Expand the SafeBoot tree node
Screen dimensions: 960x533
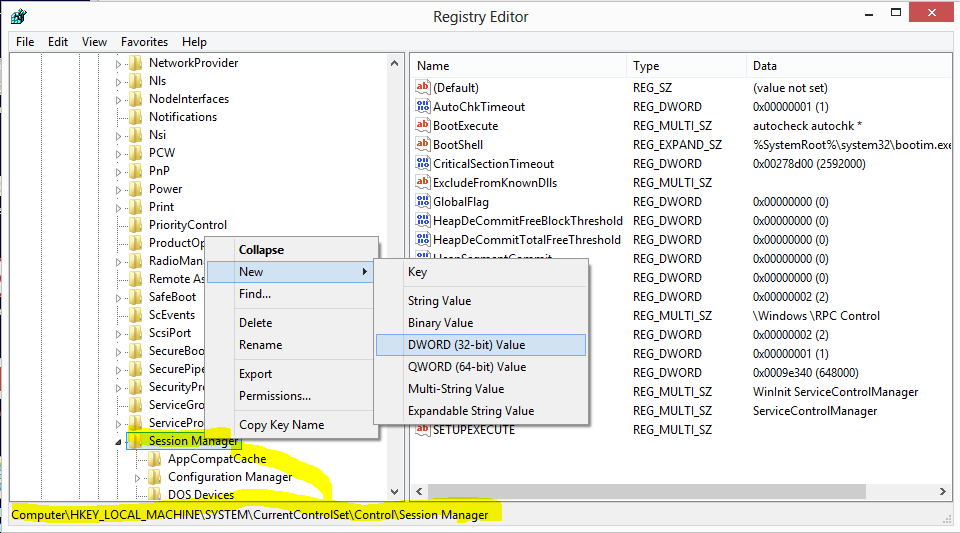119,298
